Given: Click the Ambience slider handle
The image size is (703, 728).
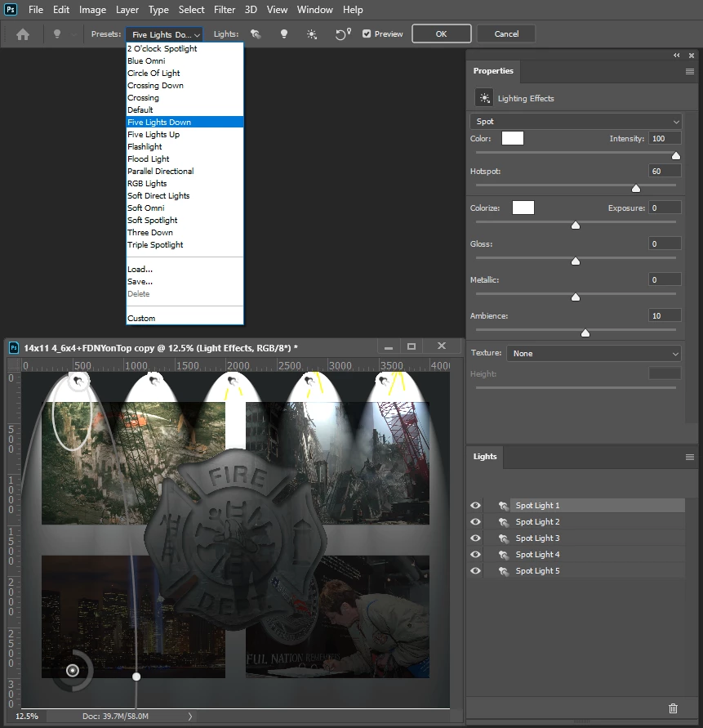Looking at the screenshot, I should click(x=585, y=333).
